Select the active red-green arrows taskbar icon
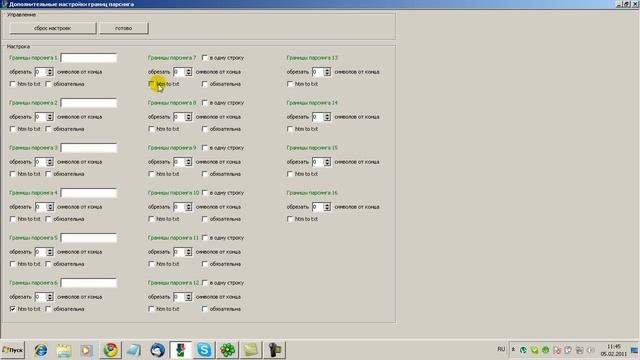The height and width of the screenshot is (360, 640). (180, 350)
